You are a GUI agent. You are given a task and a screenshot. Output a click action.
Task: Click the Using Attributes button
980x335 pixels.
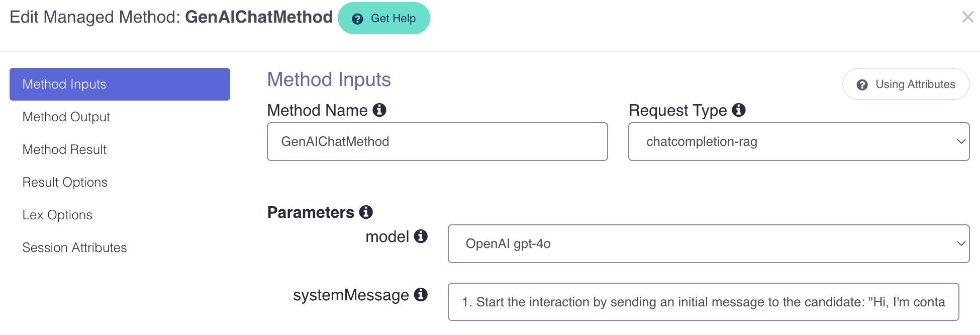pyautogui.click(x=906, y=85)
